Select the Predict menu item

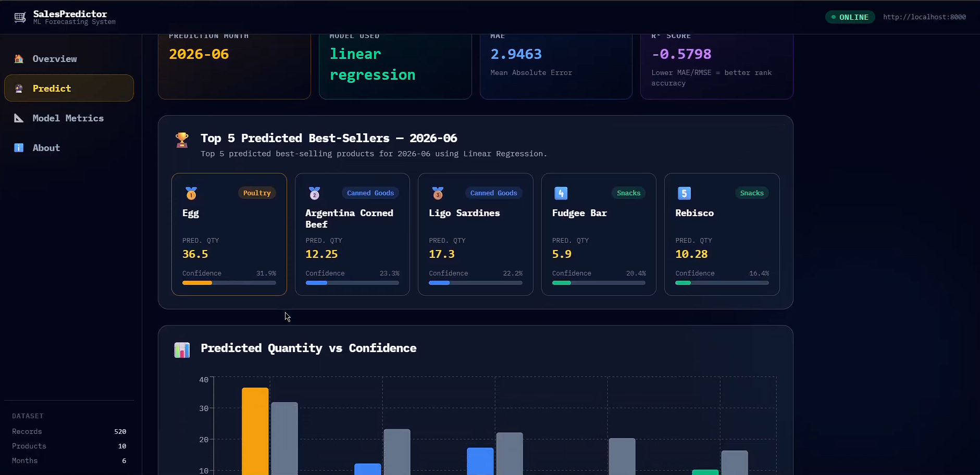[69, 88]
